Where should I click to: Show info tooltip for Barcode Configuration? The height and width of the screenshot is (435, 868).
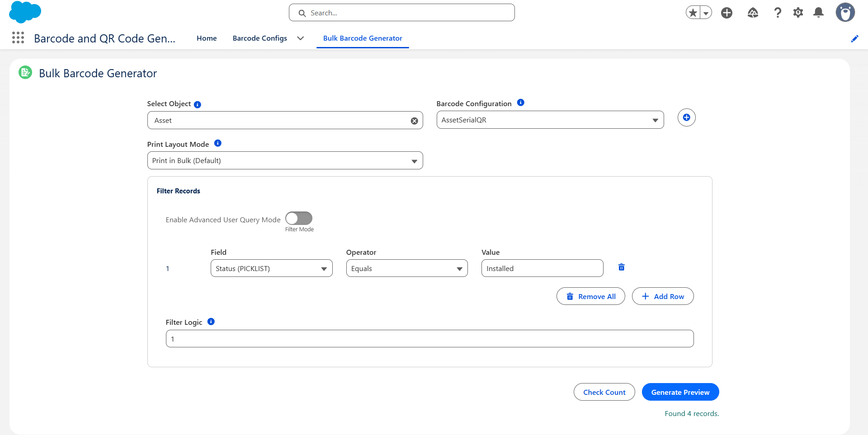coord(521,103)
